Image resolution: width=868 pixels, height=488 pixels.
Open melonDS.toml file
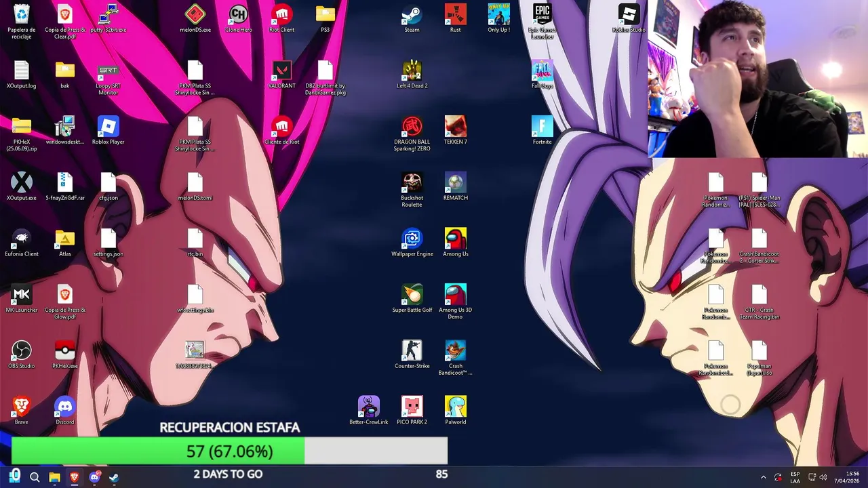195,186
